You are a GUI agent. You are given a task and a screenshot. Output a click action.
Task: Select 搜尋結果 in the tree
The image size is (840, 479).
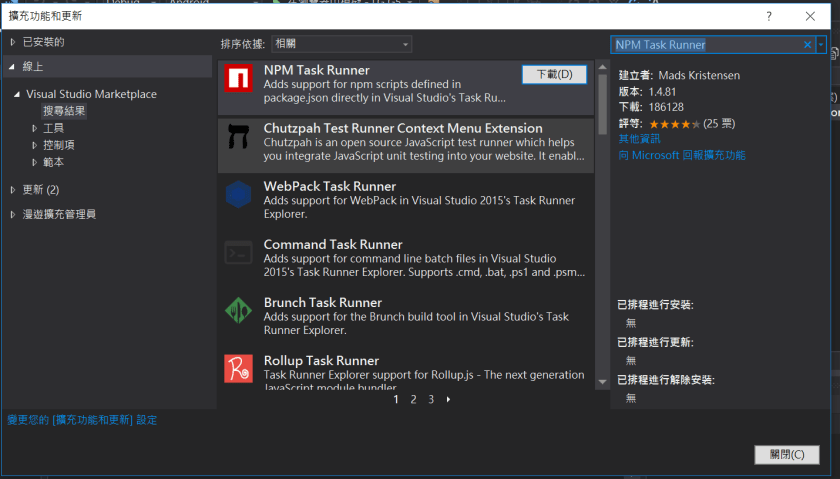click(64, 111)
